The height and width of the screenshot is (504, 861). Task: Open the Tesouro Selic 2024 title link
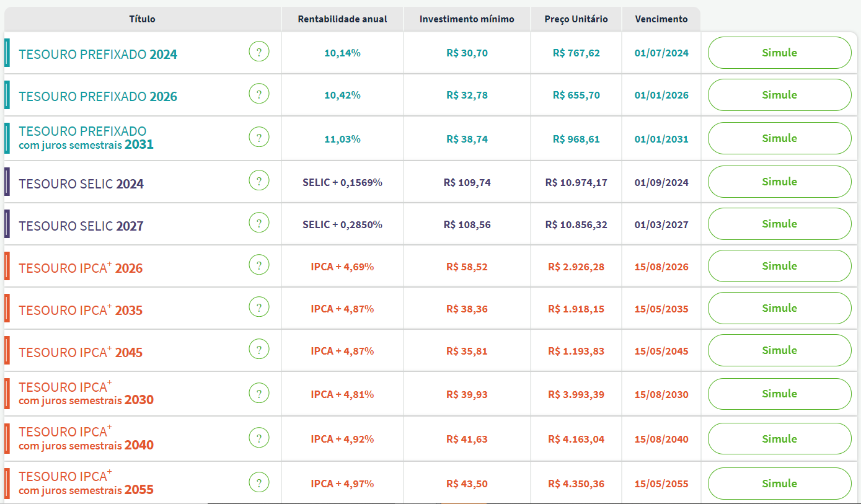point(81,184)
